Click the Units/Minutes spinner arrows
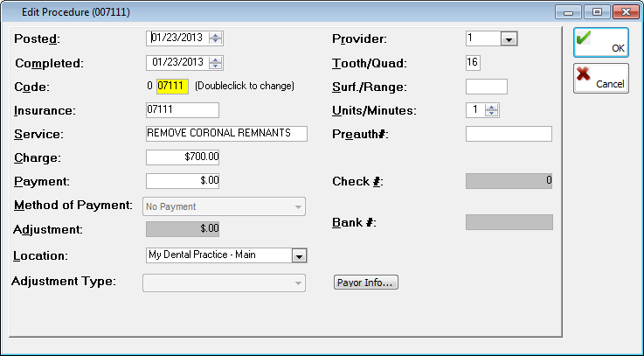The image size is (644, 356). coord(491,110)
